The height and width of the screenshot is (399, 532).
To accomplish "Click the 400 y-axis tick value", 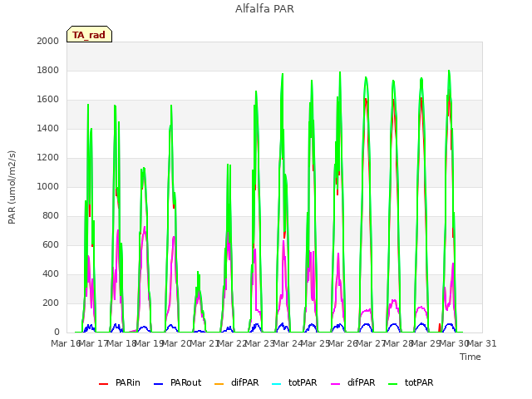I will [51, 273].
